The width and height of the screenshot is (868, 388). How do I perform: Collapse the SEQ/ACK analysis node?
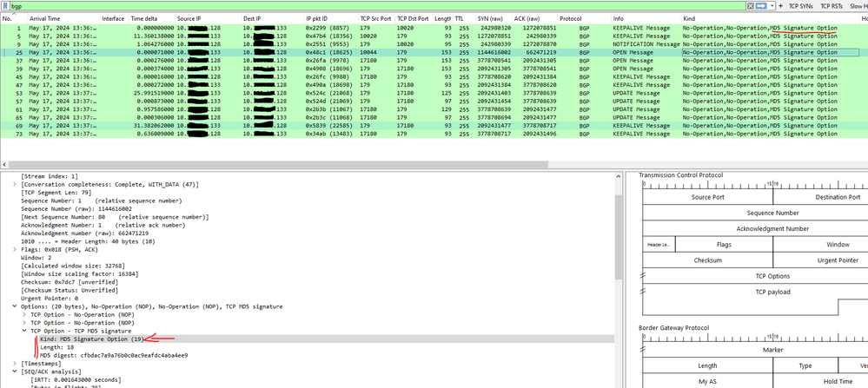pos(15,372)
